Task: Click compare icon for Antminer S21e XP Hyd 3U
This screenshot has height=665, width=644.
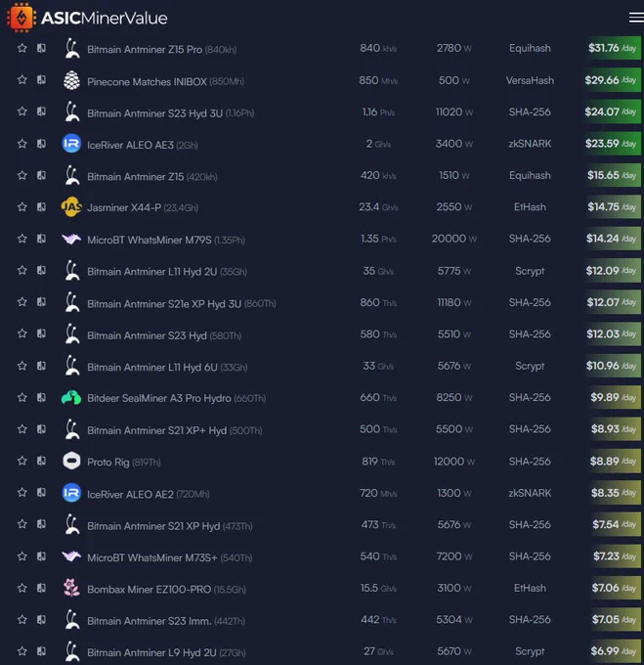Action: (41, 302)
